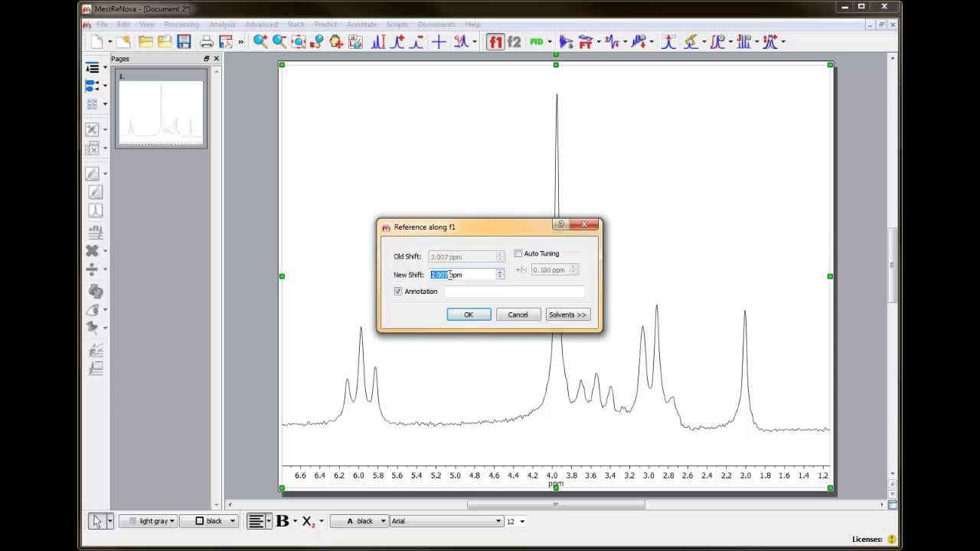
Task: Click the full spectrum fit zoom icon
Action: click(x=299, y=42)
